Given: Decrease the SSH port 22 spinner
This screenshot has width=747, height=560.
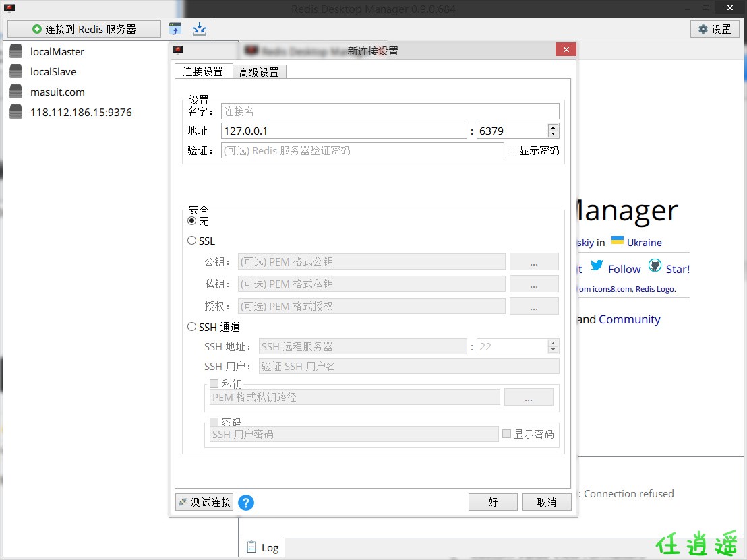Looking at the screenshot, I should pyautogui.click(x=553, y=350).
